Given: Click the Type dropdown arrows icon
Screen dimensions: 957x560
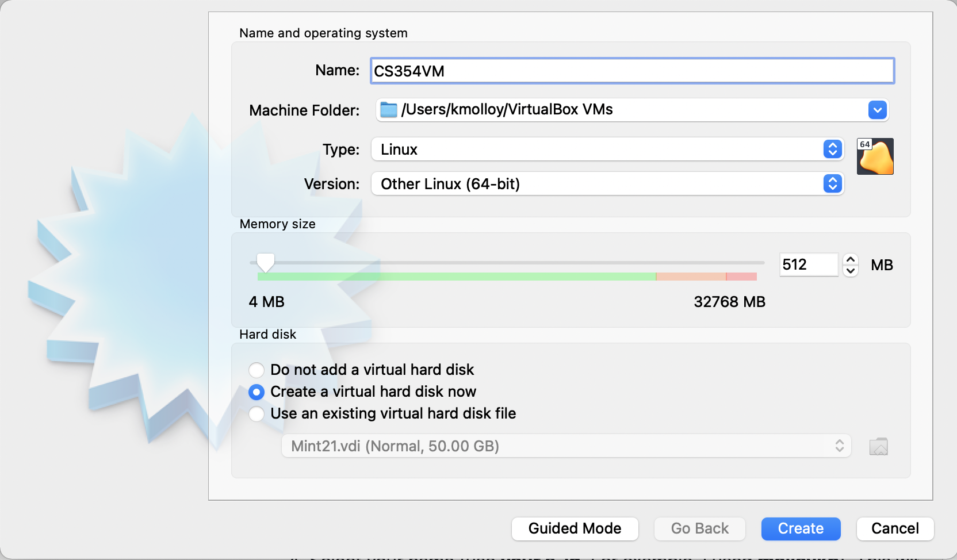Looking at the screenshot, I should click(x=832, y=149).
